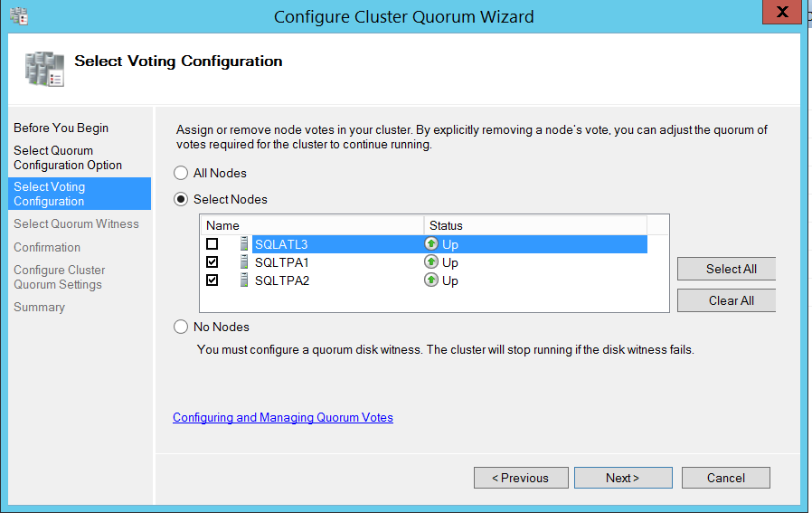812x513 pixels.
Task: Click the wizard icon in the title bar
Action: [x=18, y=14]
